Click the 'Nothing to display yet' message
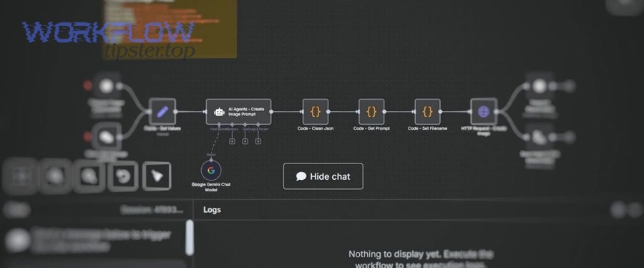Viewport: 644px width, 268px height. pyautogui.click(x=421, y=259)
